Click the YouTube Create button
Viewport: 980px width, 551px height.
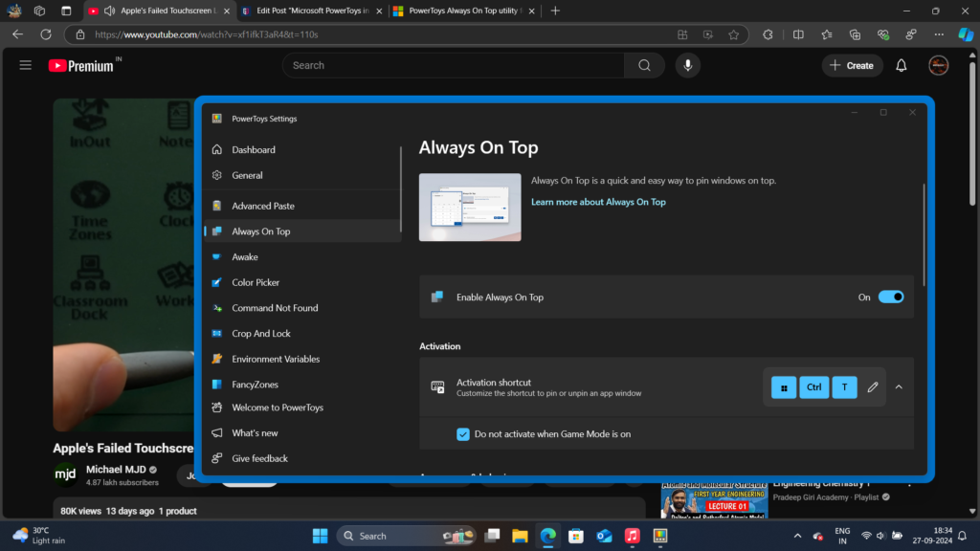pos(852,66)
